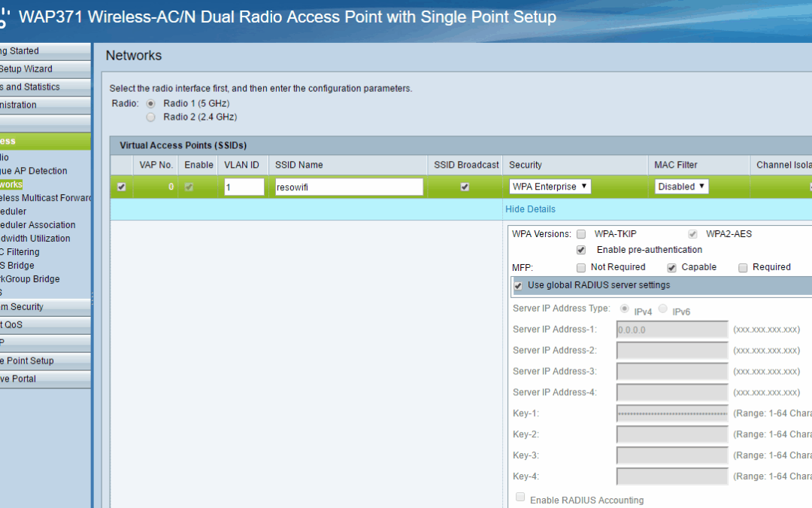Click the Key-2 field

(x=672, y=434)
